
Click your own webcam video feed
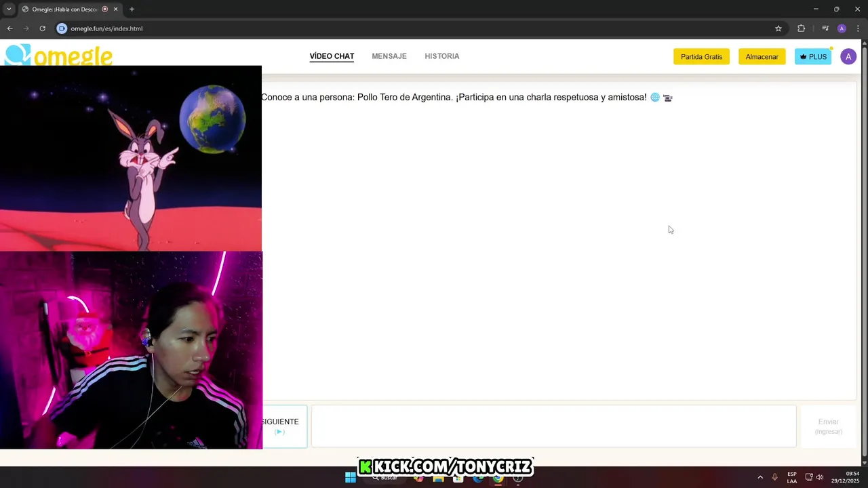[131, 350]
